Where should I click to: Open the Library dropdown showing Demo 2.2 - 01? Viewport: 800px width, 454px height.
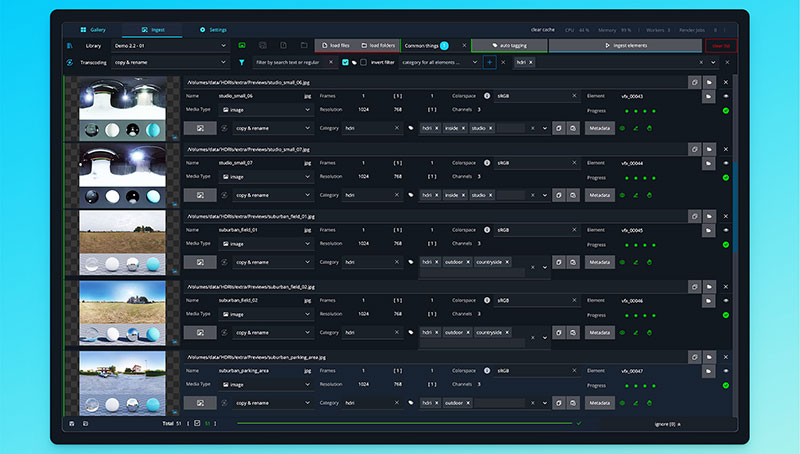click(x=170, y=45)
